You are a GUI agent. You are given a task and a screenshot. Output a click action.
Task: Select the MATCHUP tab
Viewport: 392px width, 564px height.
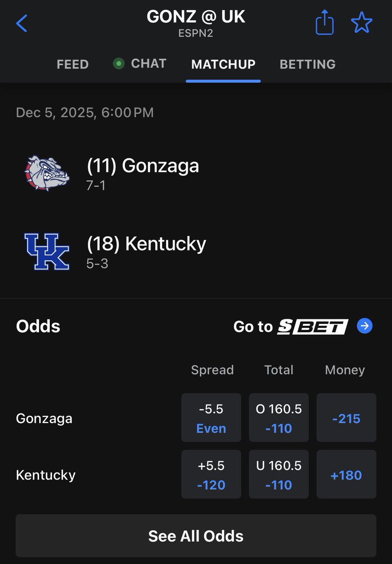pyautogui.click(x=223, y=64)
